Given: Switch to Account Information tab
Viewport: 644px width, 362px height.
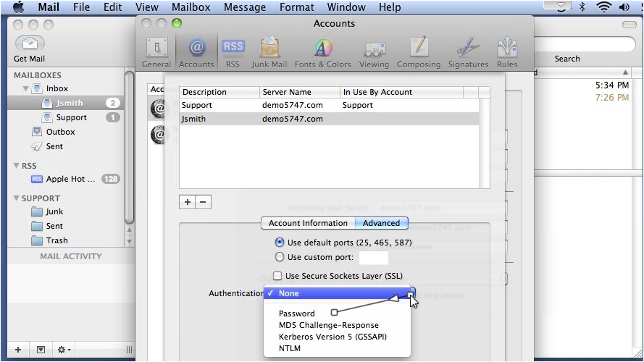Looking at the screenshot, I should pos(308,223).
